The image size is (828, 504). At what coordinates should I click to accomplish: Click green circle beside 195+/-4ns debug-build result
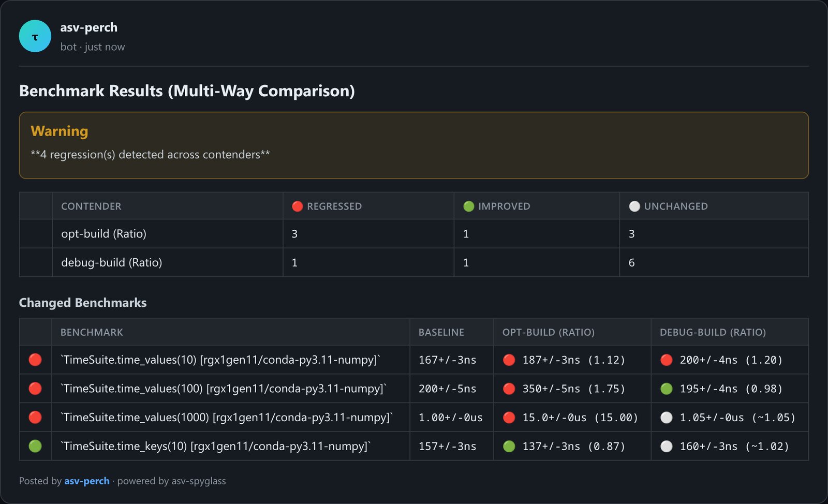(x=667, y=389)
